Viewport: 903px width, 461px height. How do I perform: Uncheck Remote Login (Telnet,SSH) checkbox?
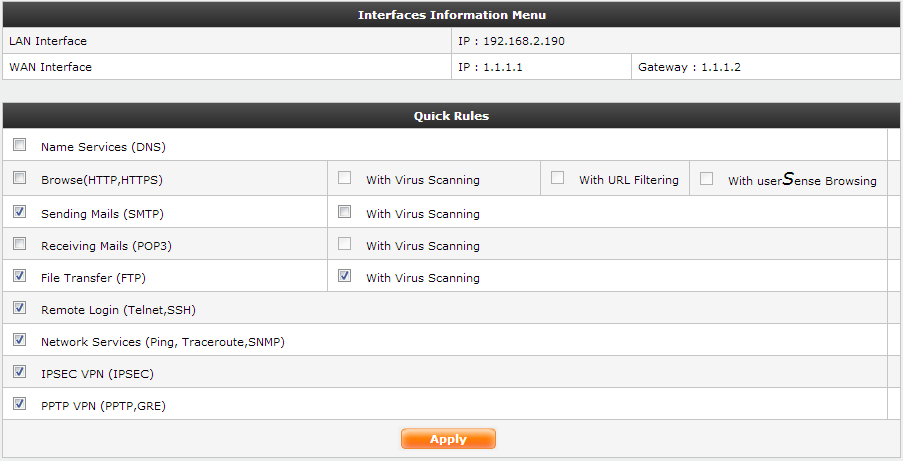coord(20,308)
